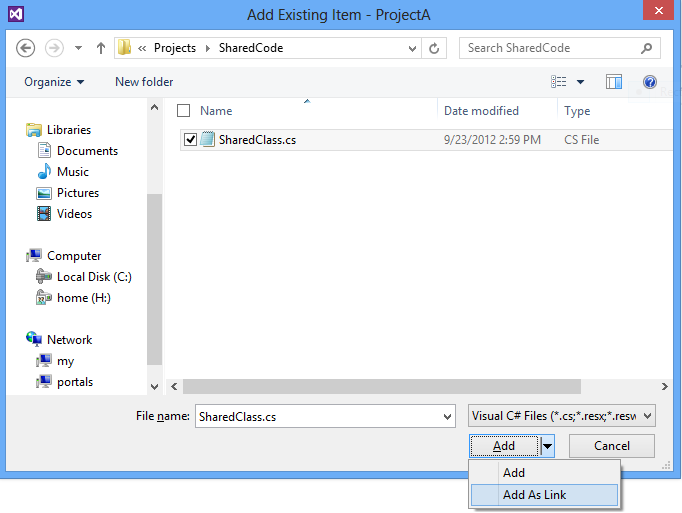Open the home (H:) network drive
Screen dimensions: 682x513
[x=84, y=298]
